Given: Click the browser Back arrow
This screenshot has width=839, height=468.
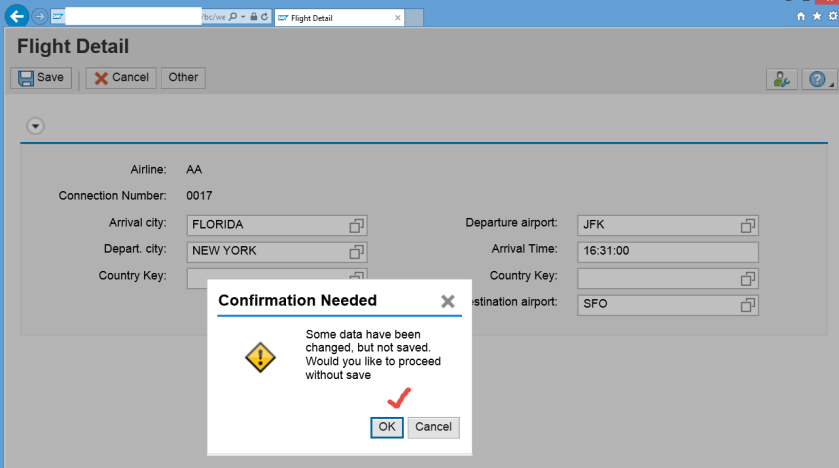Looking at the screenshot, I should click(x=17, y=16).
